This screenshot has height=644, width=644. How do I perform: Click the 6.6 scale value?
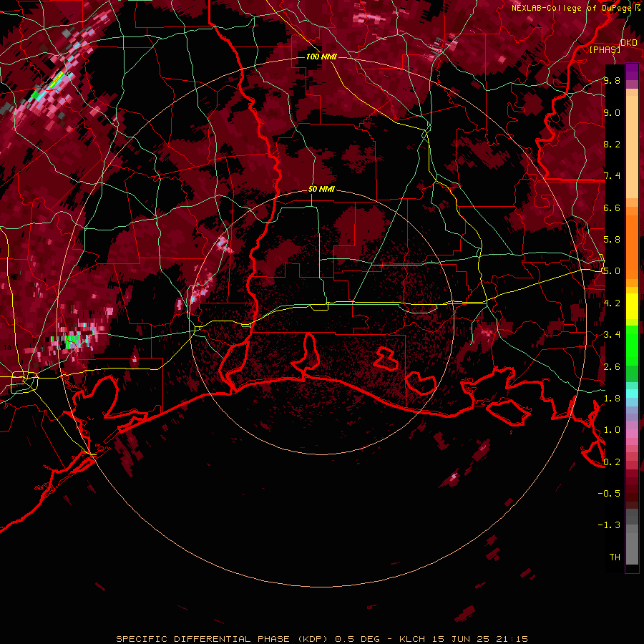point(612,208)
